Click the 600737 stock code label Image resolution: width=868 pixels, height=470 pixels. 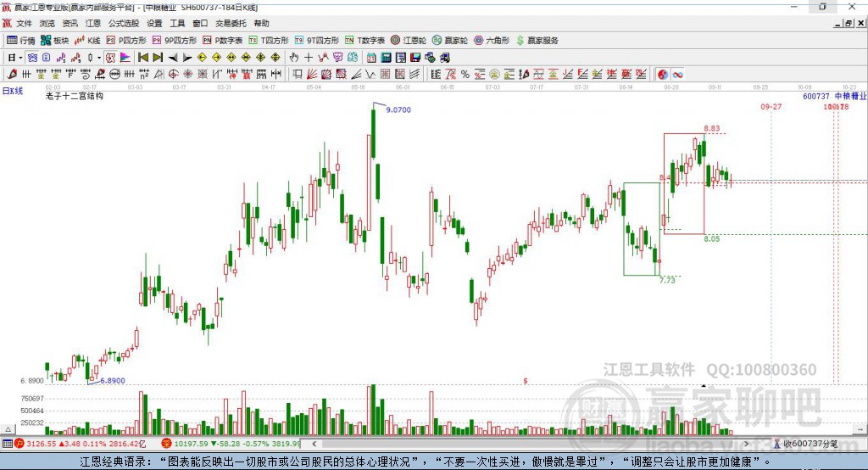(816, 97)
